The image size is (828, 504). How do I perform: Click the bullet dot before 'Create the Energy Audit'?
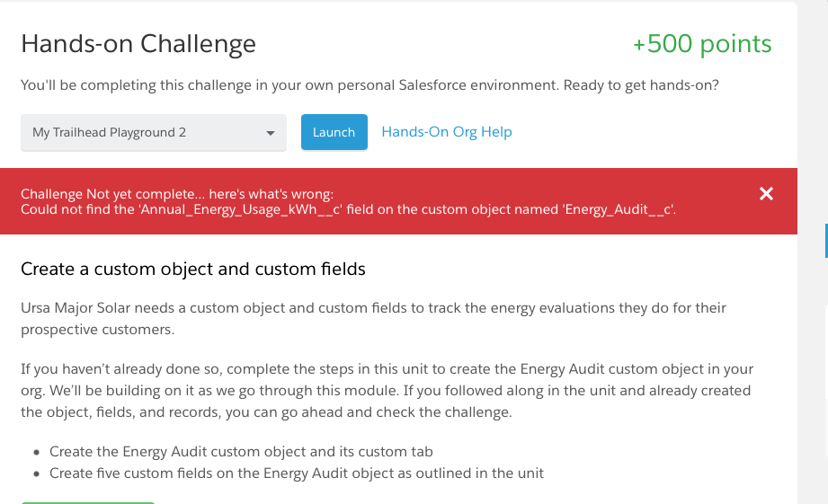[x=36, y=453]
